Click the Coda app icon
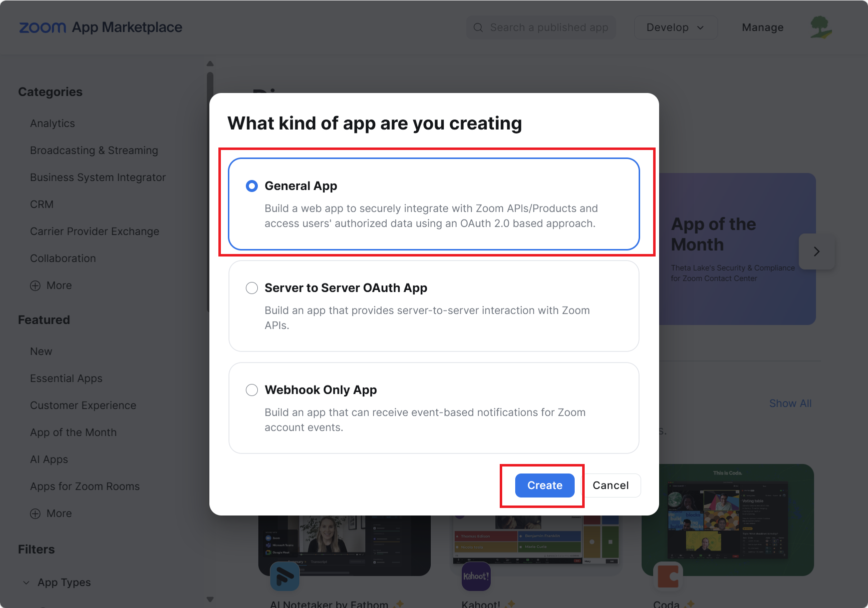This screenshot has width=868, height=608. tap(668, 576)
